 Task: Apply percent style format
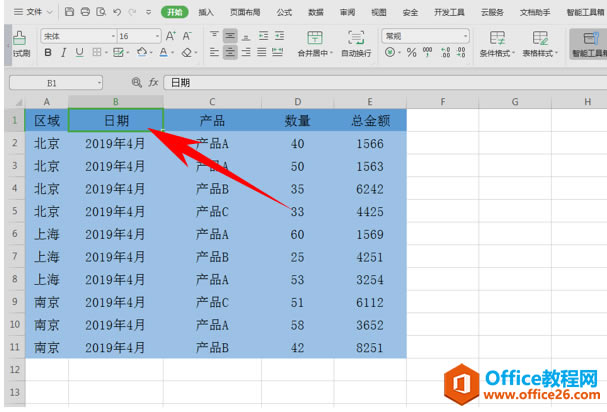[x=412, y=52]
